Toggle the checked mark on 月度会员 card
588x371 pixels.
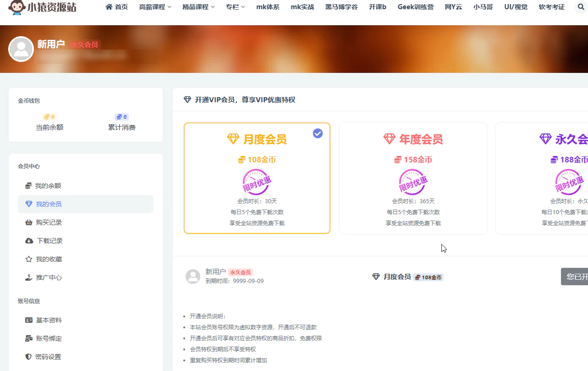pos(318,133)
